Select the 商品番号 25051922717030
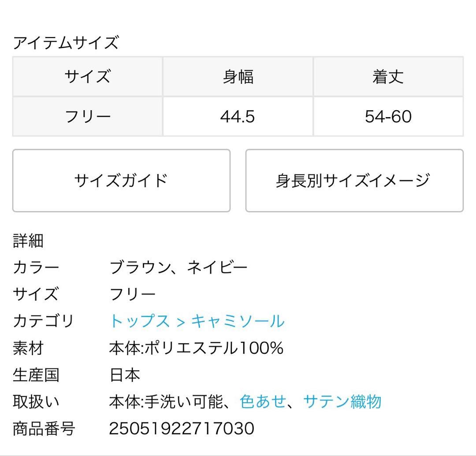 coord(182,428)
